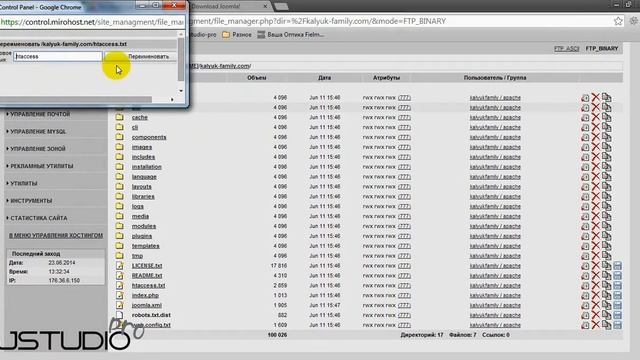The image size is (640, 360).
Task: Click the (777) attributes link for cache
Action: point(404,118)
